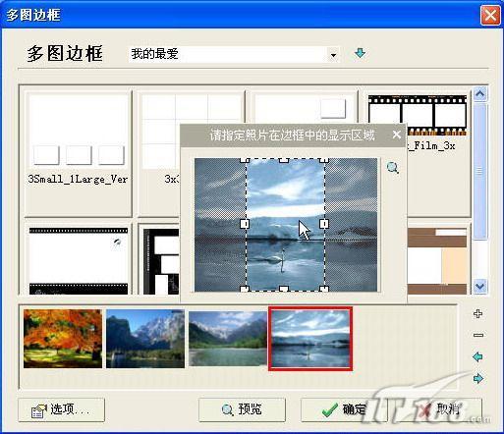This screenshot has height=434, width=504.
Task: Select the red-bordered swan lake thumbnail
Action: click(310, 339)
